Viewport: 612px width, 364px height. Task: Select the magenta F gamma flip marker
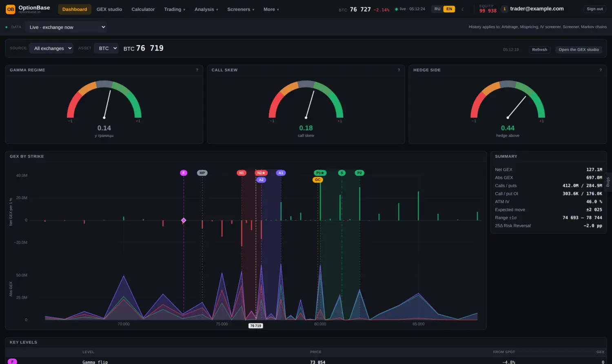tap(184, 173)
